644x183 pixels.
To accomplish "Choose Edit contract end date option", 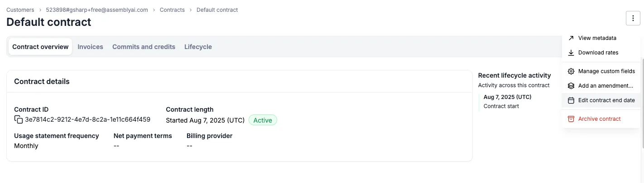I will point(606,100).
